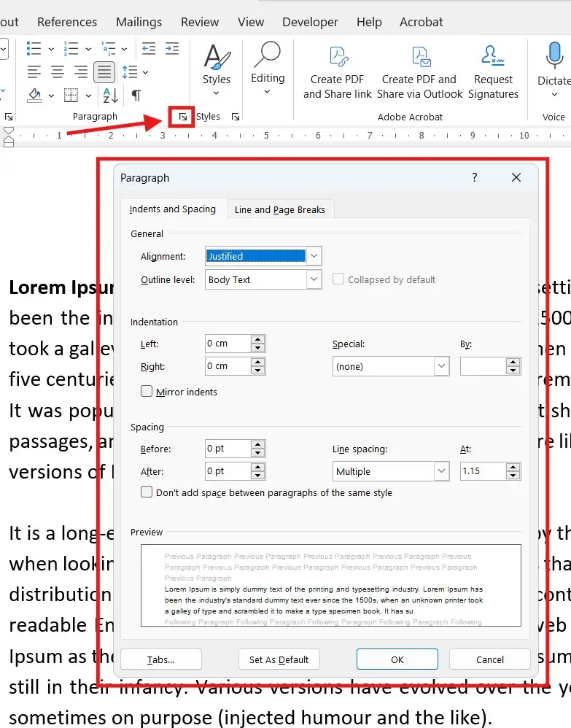Create PDF and Share via Outlook
Screen dimensions: 571x728
pos(419,73)
